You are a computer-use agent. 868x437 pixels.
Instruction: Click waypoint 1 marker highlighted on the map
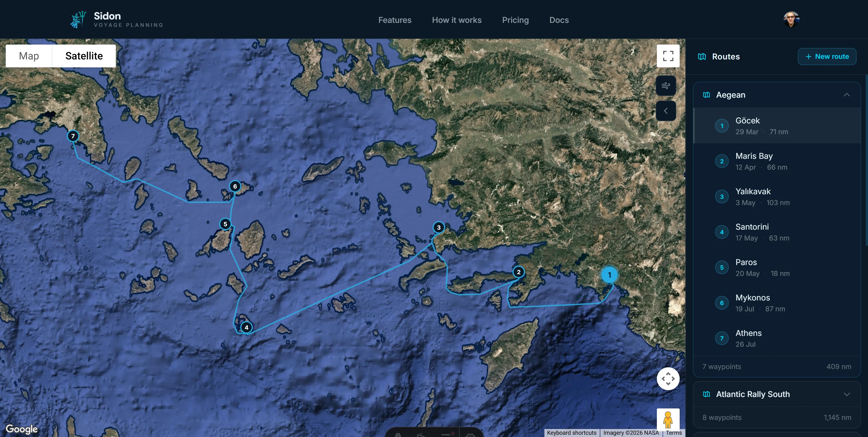(x=609, y=275)
